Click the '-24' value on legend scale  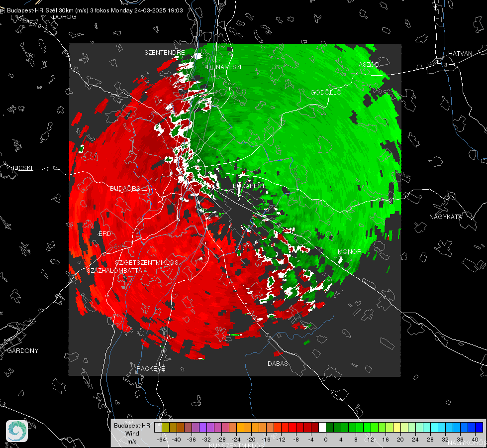pyautogui.click(x=236, y=440)
